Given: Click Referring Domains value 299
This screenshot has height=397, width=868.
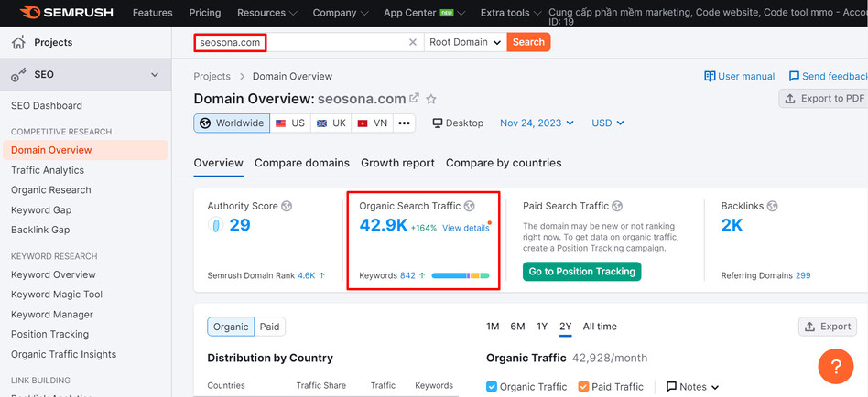Looking at the screenshot, I should (x=803, y=275).
